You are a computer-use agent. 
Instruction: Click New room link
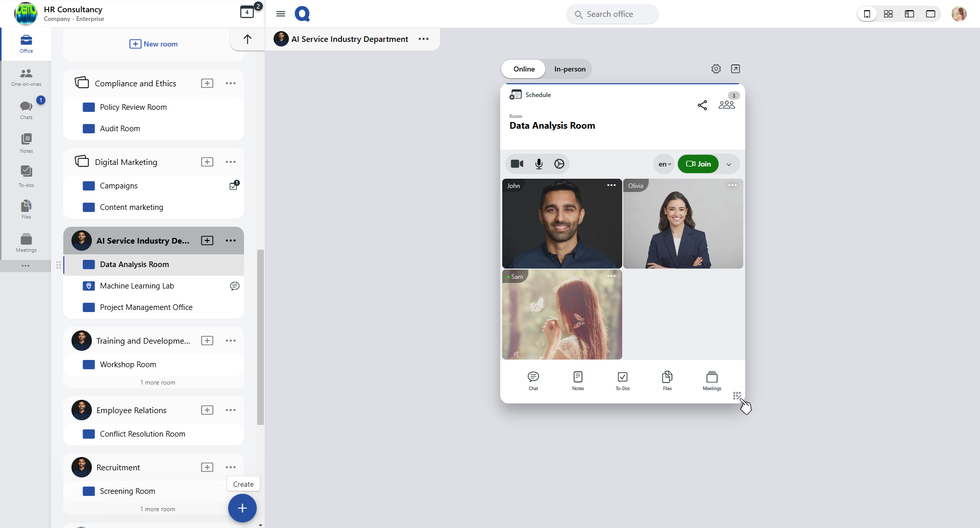point(154,44)
